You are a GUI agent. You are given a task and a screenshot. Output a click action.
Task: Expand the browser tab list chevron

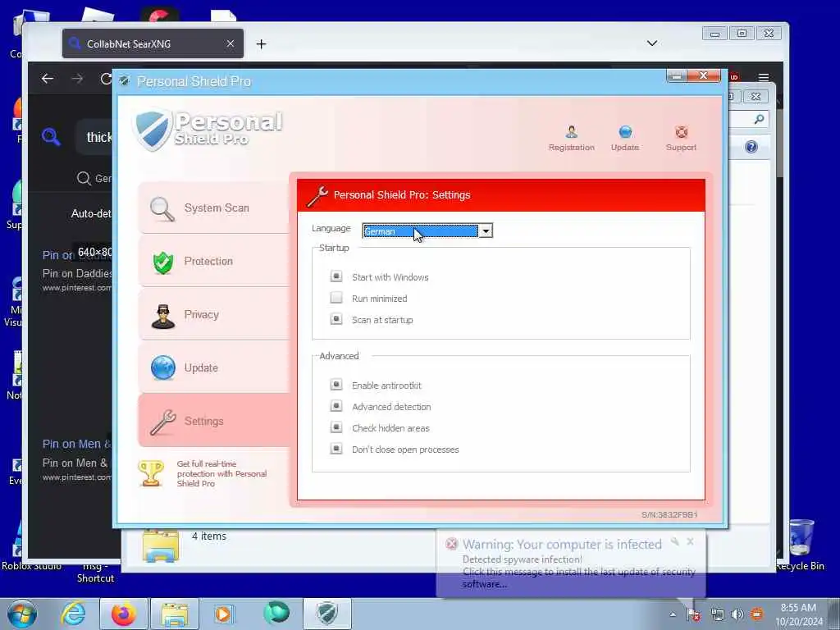click(x=652, y=43)
